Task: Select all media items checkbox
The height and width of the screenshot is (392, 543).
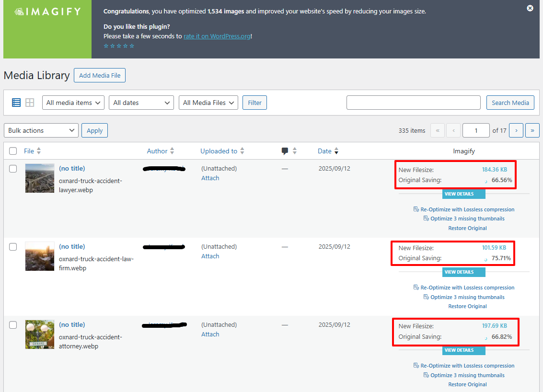Action: 13,151
